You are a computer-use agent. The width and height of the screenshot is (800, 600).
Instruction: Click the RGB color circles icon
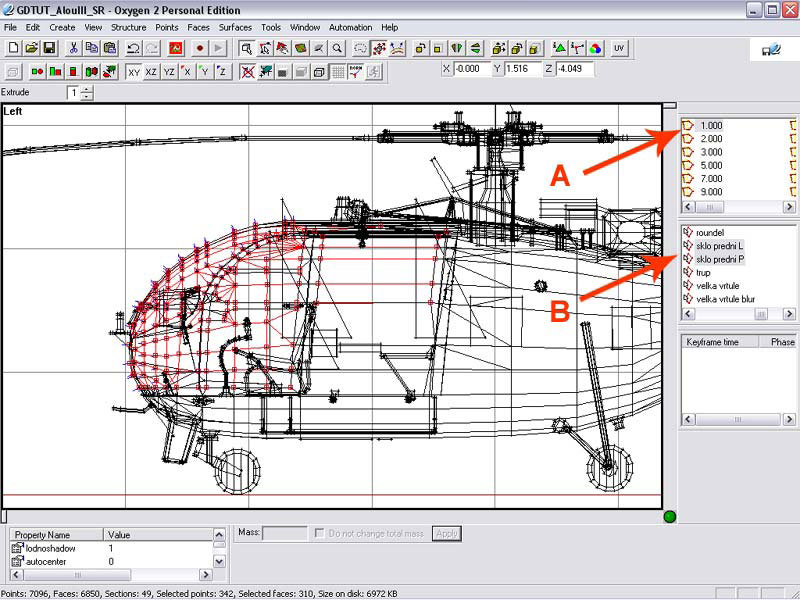click(595, 48)
